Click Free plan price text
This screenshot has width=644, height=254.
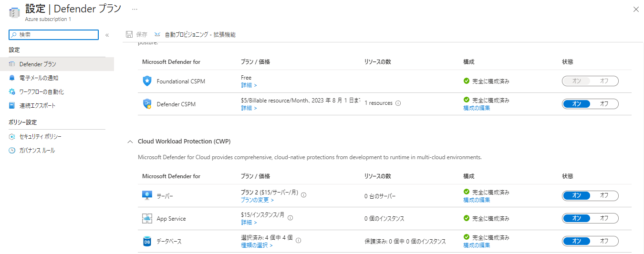246,78
